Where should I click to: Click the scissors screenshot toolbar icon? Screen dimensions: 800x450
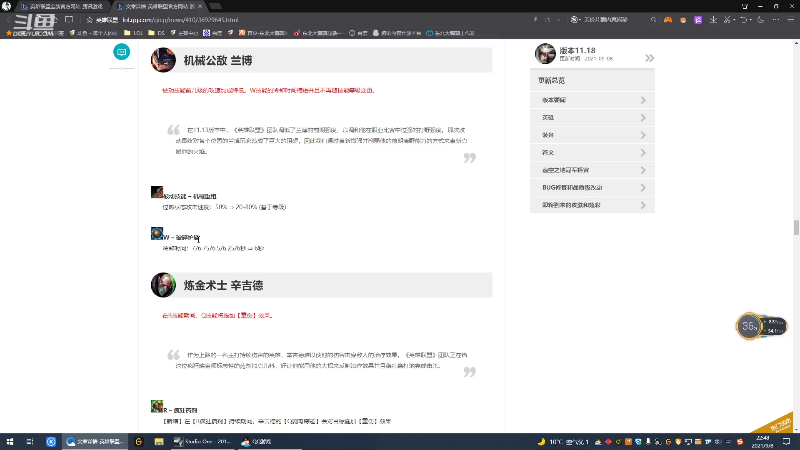click(x=728, y=20)
